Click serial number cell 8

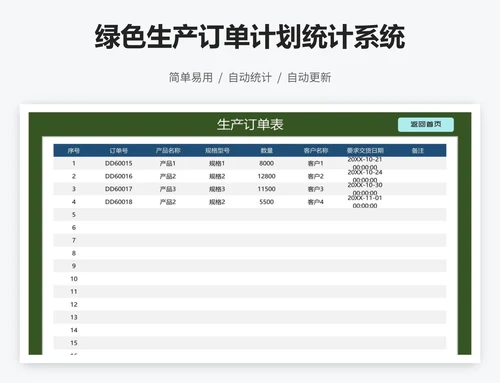[74, 253]
